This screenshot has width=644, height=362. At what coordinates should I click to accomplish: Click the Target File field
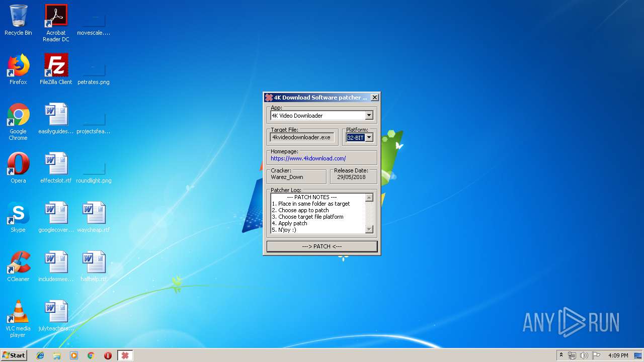[302, 137]
